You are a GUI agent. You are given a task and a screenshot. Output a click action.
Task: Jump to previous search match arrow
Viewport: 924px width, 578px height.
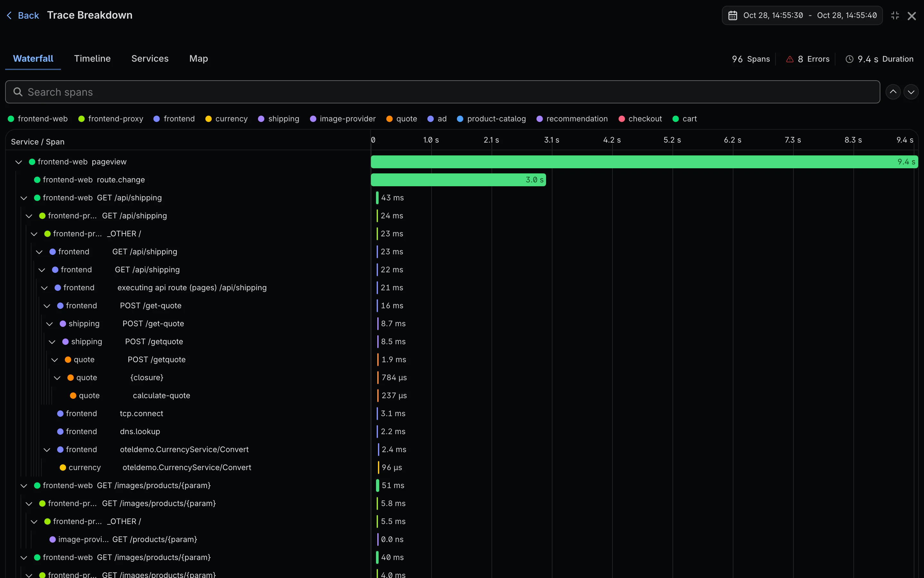(x=893, y=92)
